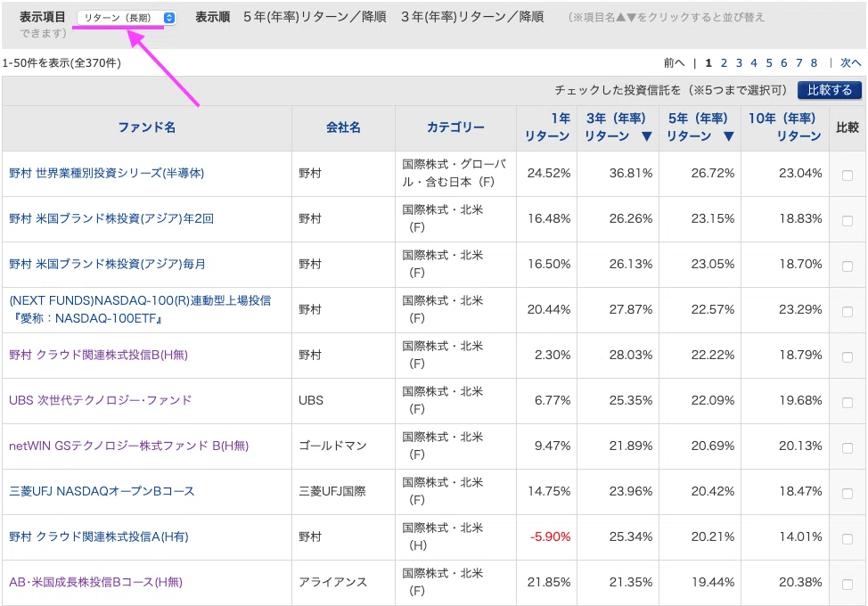Click category 国際株式・グローバル・含む日本(F)
The height and width of the screenshot is (606, 868).
coord(454,173)
